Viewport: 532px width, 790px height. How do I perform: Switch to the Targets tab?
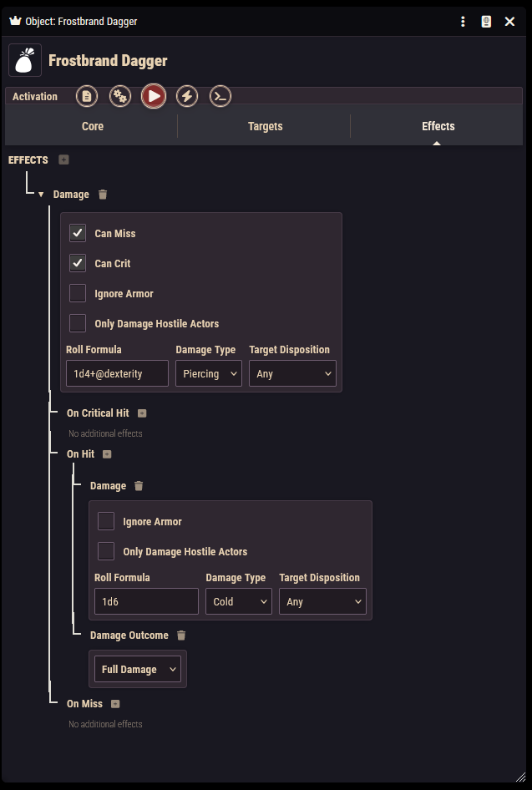click(265, 126)
